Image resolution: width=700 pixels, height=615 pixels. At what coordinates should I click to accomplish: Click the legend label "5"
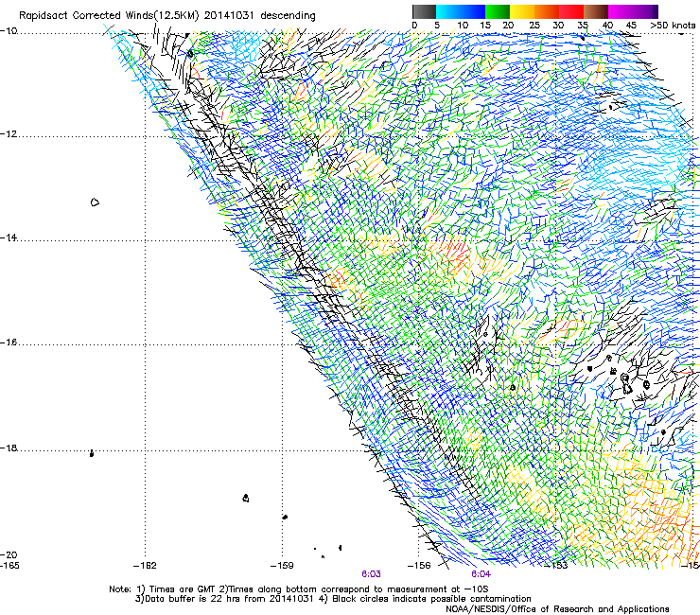(x=437, y=26)
